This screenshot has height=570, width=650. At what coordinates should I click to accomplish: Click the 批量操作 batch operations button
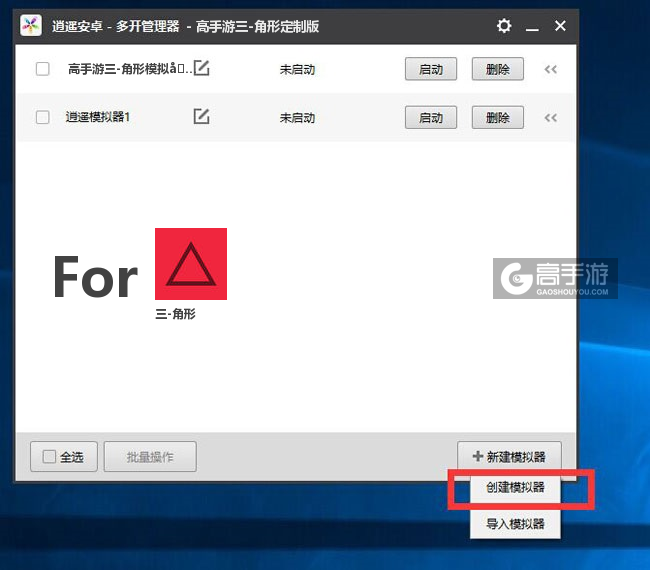[150, 456]
